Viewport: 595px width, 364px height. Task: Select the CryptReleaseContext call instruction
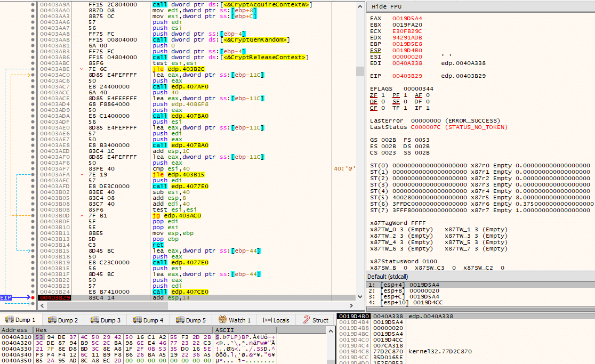[230, 57]
